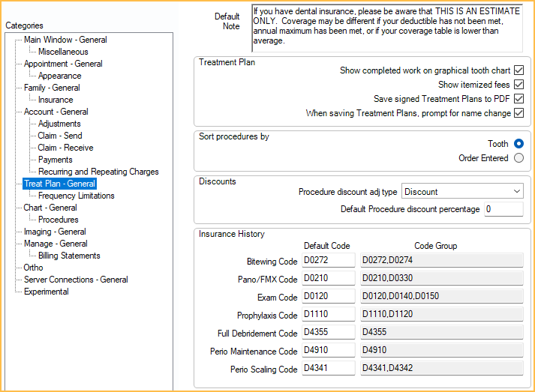This screenshot has height=392, width=535.
Task: Click the Default Note text box
Action: (x=386, y=27)
